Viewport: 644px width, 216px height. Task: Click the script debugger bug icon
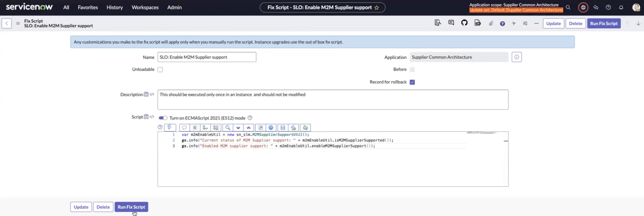pos(305,128)
